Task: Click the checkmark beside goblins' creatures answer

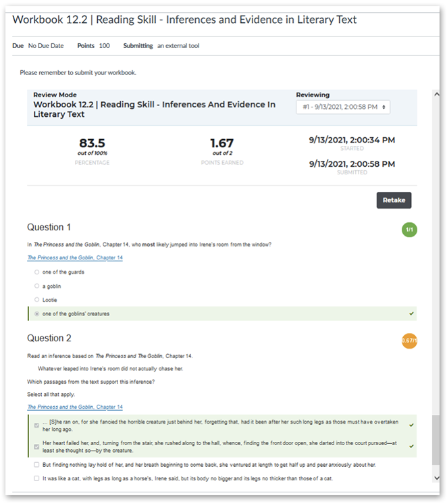Action: pos(411,314)
